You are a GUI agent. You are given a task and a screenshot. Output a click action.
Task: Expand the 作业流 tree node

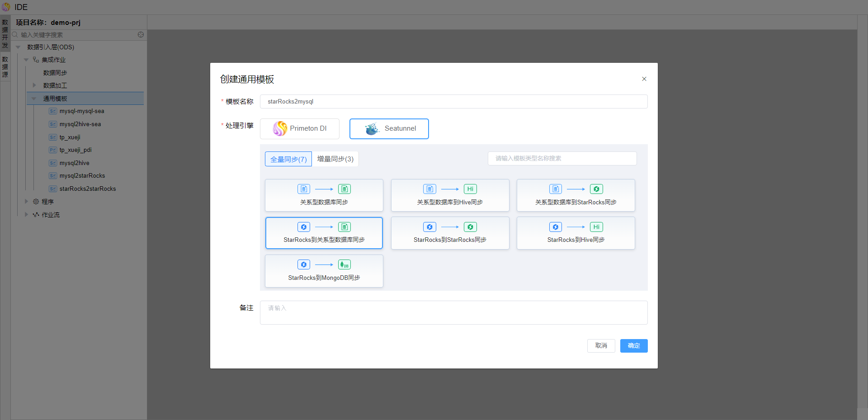(x=26, y=215)
